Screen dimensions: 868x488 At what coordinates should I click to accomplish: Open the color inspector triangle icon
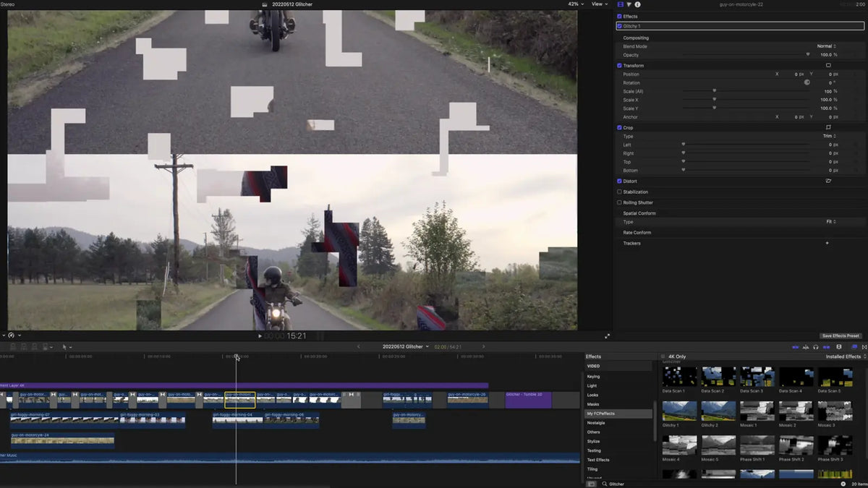click(x=629, y=4)
